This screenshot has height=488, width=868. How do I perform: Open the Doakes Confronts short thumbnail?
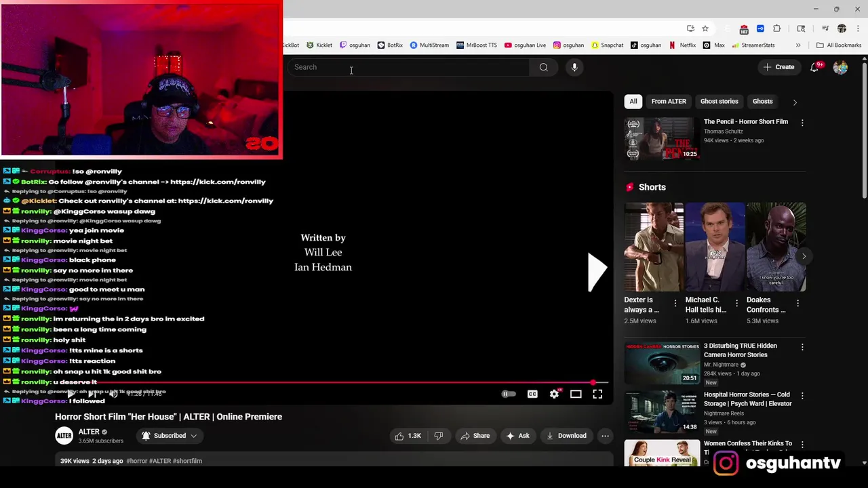pyautogui.click(x=776, y=247)
